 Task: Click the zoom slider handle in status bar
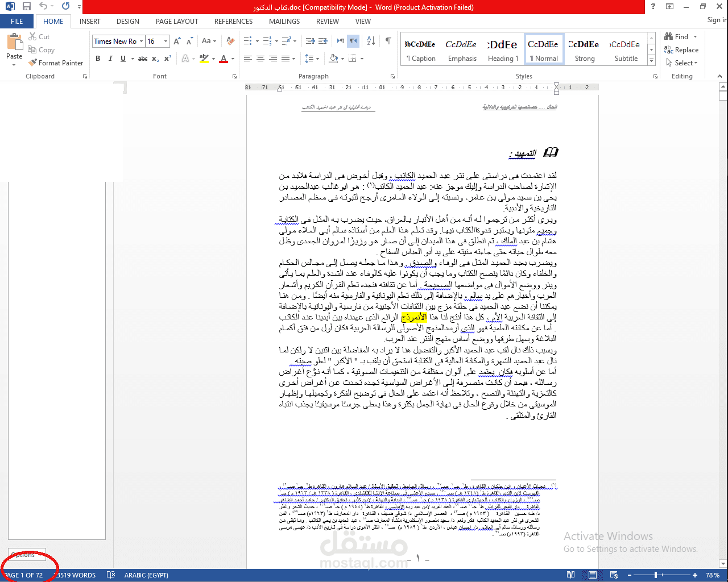click(x=656, y=575)
